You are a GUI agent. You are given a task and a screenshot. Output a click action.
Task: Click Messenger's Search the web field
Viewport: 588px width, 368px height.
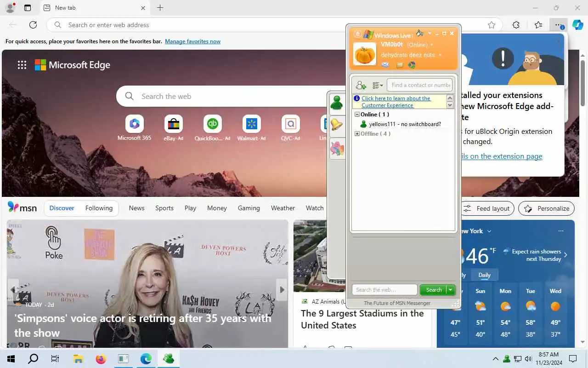coord(384,290)
